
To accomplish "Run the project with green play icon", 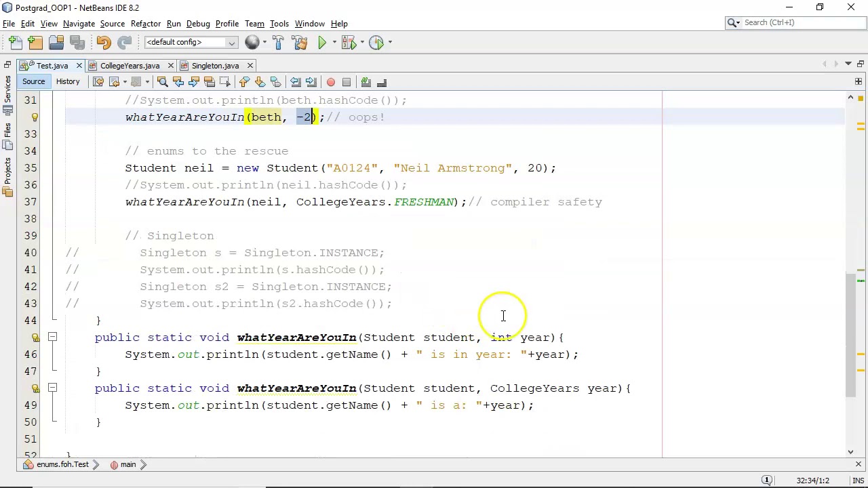I will tap(322, 42).
